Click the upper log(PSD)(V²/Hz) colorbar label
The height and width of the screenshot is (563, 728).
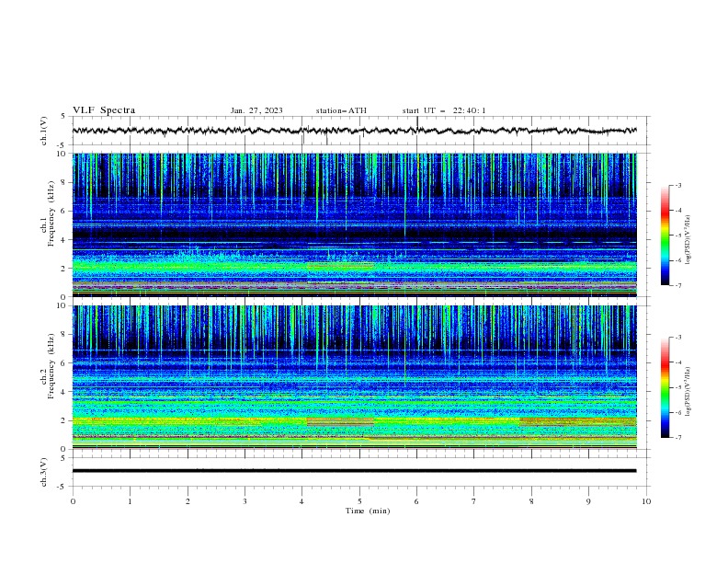(688, 240)
